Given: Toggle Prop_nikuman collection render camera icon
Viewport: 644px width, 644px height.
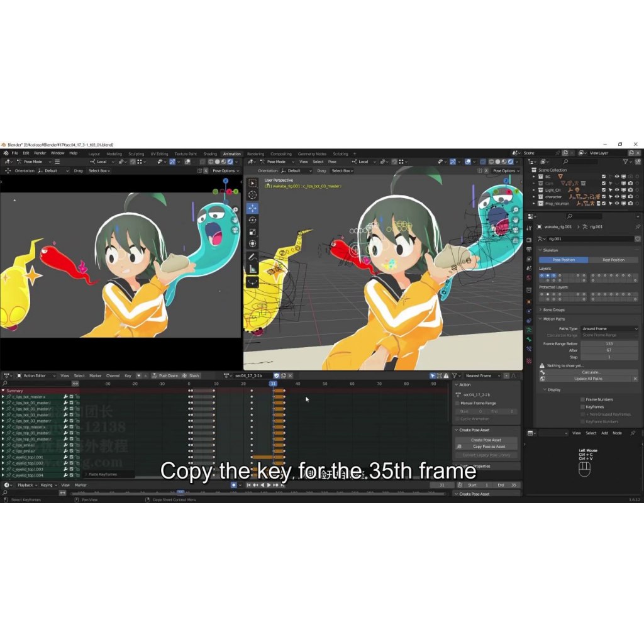Looking at the screenshot, I should [x=630, y=203].
